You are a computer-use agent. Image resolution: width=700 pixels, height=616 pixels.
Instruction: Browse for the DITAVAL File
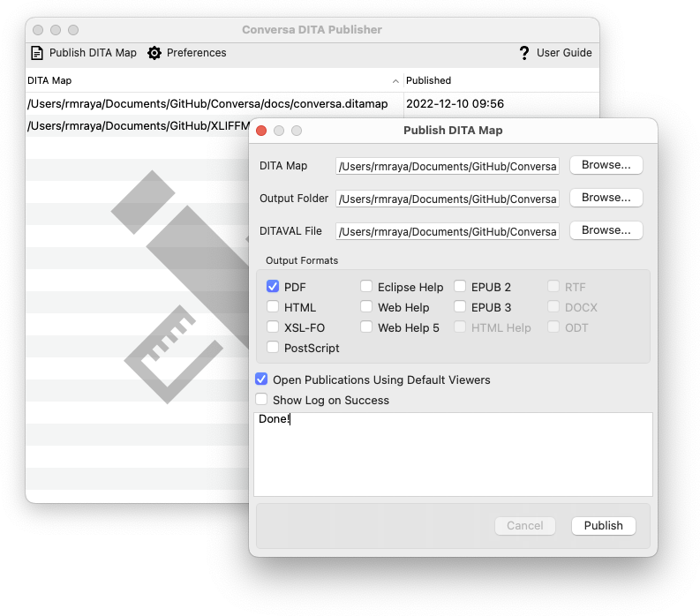606,230
